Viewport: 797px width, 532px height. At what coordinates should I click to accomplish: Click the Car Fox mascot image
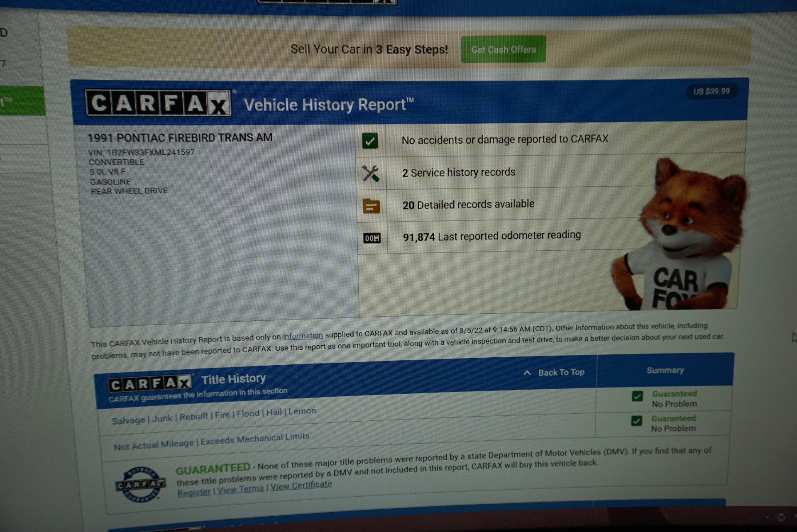[679, 234]
